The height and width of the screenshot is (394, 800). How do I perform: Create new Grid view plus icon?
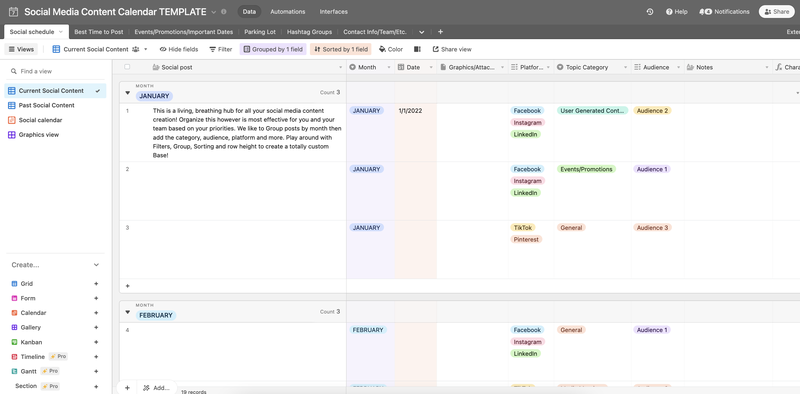click(x=96, y=284)
